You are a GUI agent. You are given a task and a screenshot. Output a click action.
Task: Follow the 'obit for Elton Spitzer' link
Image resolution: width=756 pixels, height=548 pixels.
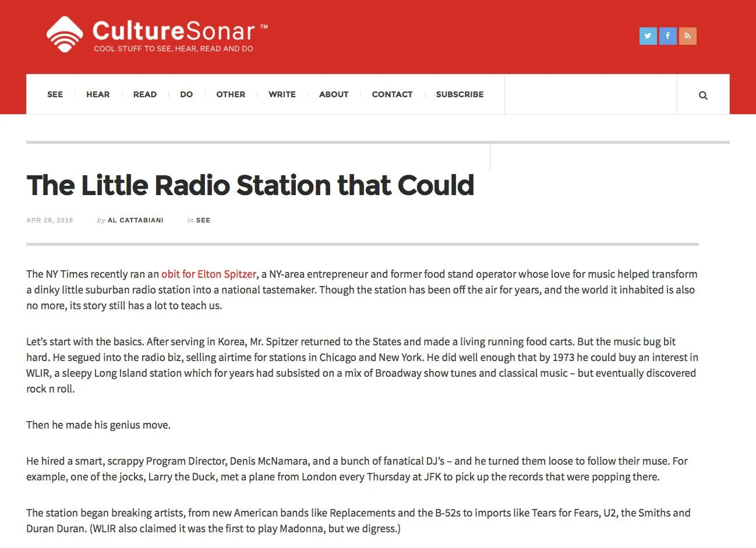point(209,274)
